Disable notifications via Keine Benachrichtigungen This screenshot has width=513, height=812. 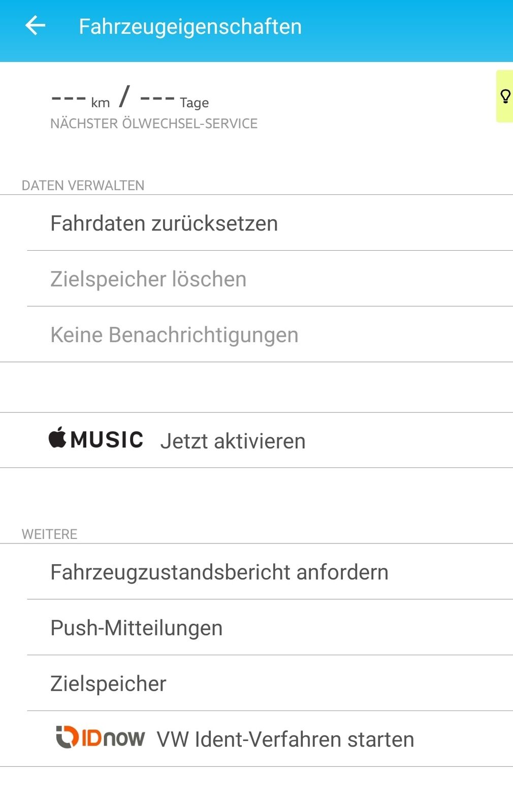(173, 334)
